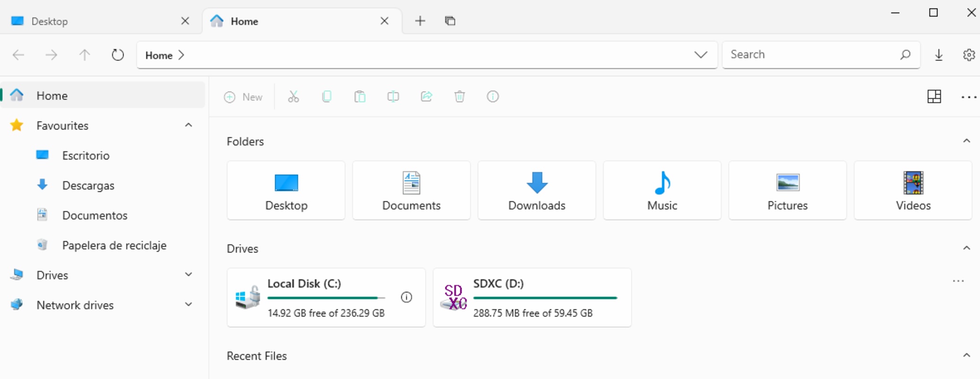The image size is (980, 379).
Task: Add a new tab
Action: (420, 21)
